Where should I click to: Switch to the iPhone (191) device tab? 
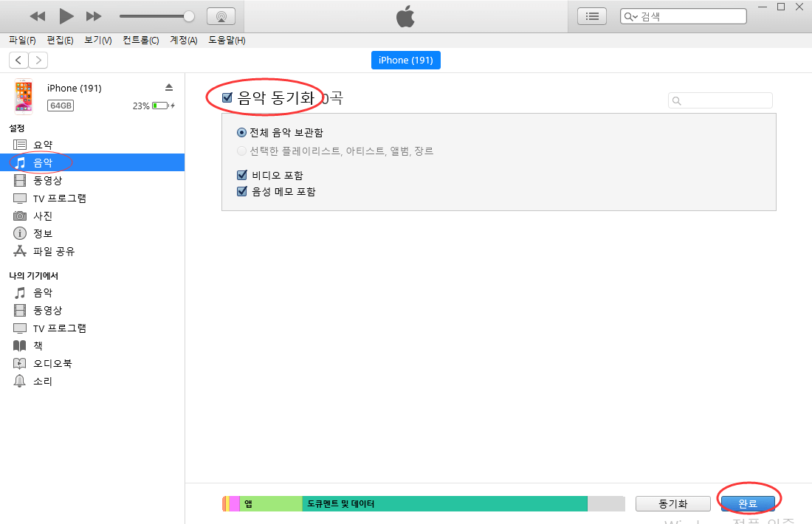(x=405, y=60)
